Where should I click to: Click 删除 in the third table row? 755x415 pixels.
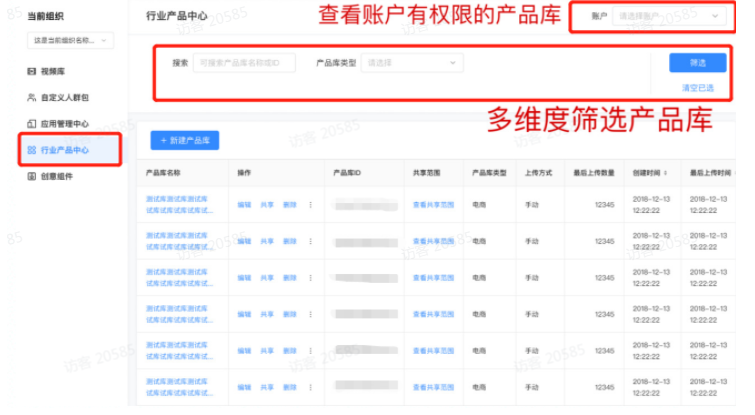[x=289, y=278]
